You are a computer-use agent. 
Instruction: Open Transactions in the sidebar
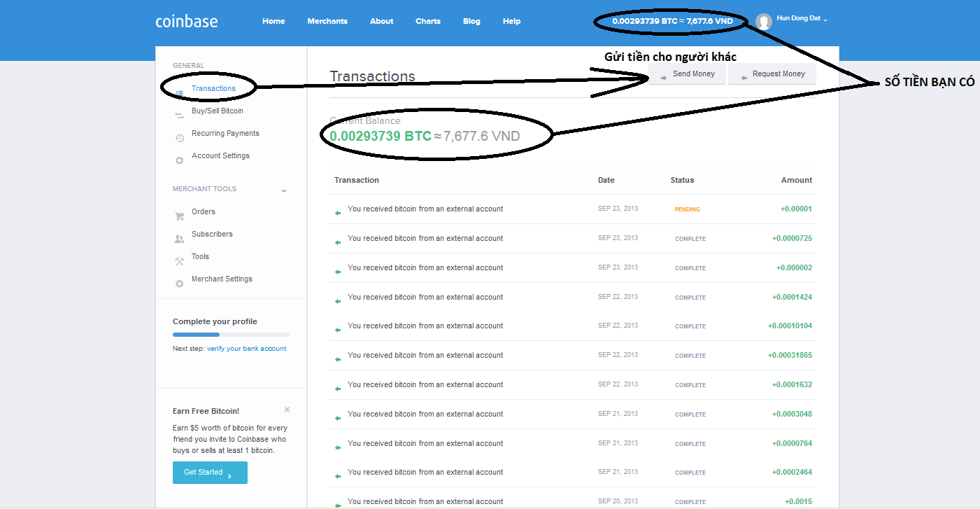click(213, 88)
